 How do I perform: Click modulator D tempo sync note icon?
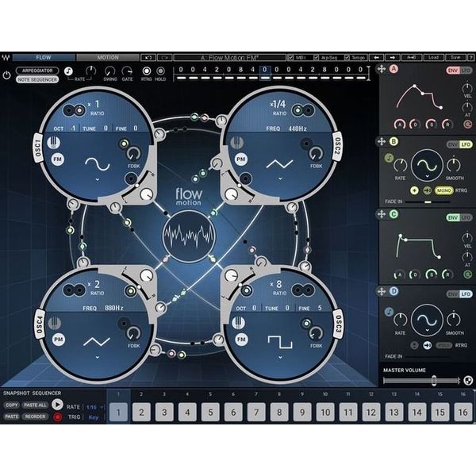389,312
